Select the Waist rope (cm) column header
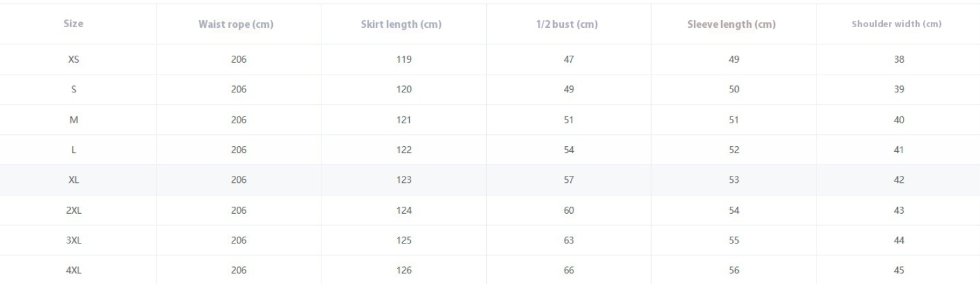980x284 pixels. point(239,24)
